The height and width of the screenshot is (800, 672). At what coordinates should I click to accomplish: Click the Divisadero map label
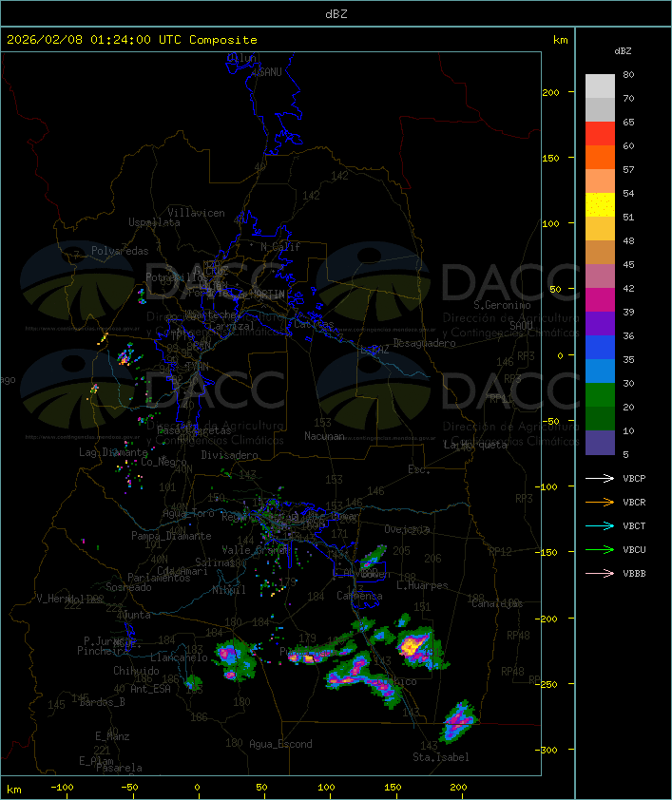point(230,454)
